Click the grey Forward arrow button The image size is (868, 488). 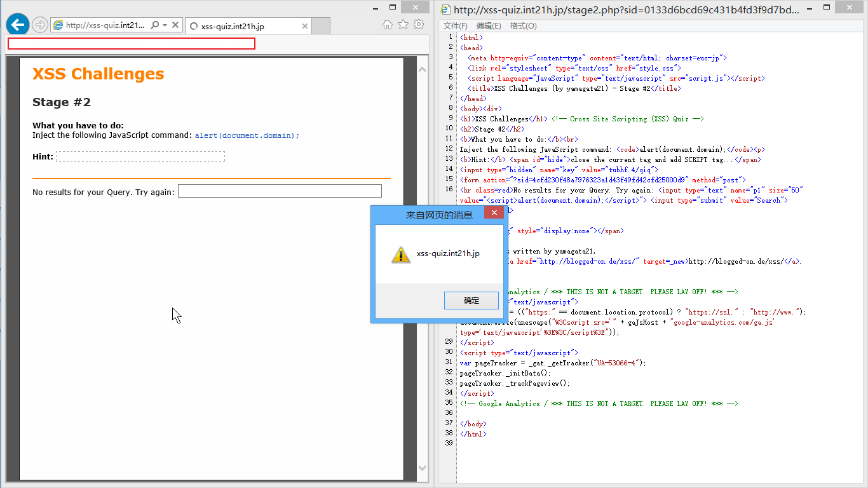tap(40, 25)
